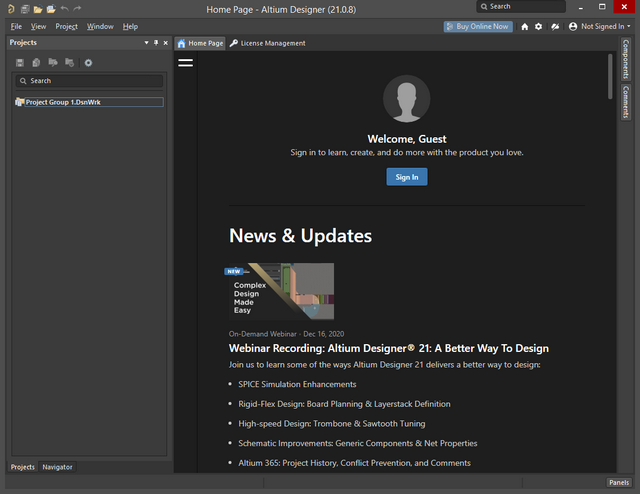This screenshot has width=640, height=494.
Task: Open Projects panel settings gear icon
Action: 88,63
